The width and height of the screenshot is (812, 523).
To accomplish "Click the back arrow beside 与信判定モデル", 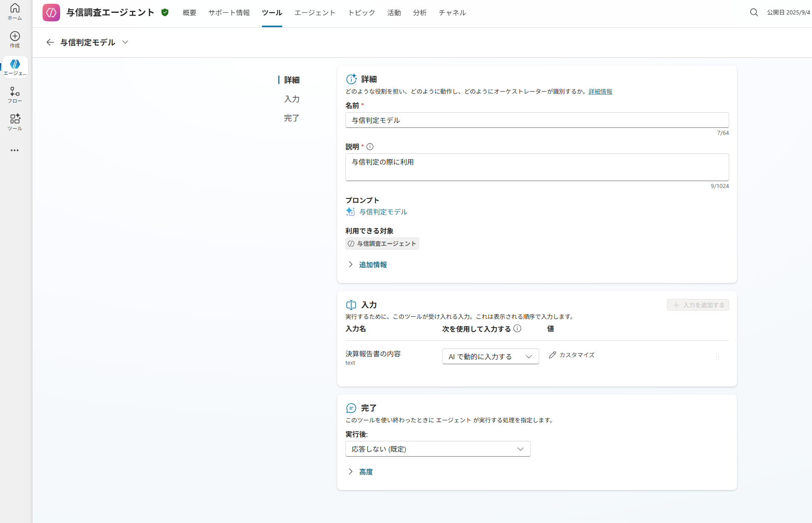I will 50,42.
